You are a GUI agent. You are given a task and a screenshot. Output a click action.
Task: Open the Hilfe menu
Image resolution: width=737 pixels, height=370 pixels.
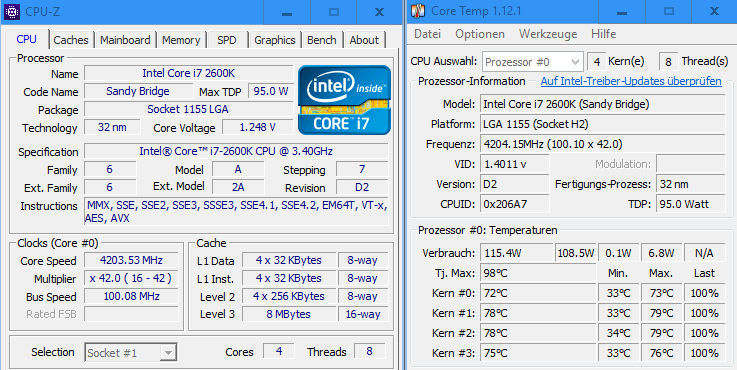(604, 34)
